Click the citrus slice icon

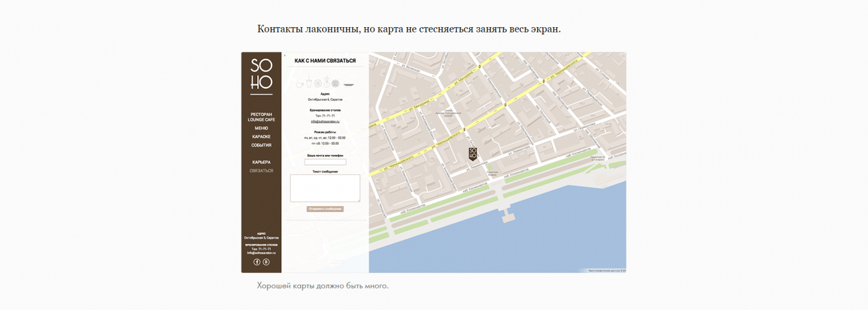(318, 84)
